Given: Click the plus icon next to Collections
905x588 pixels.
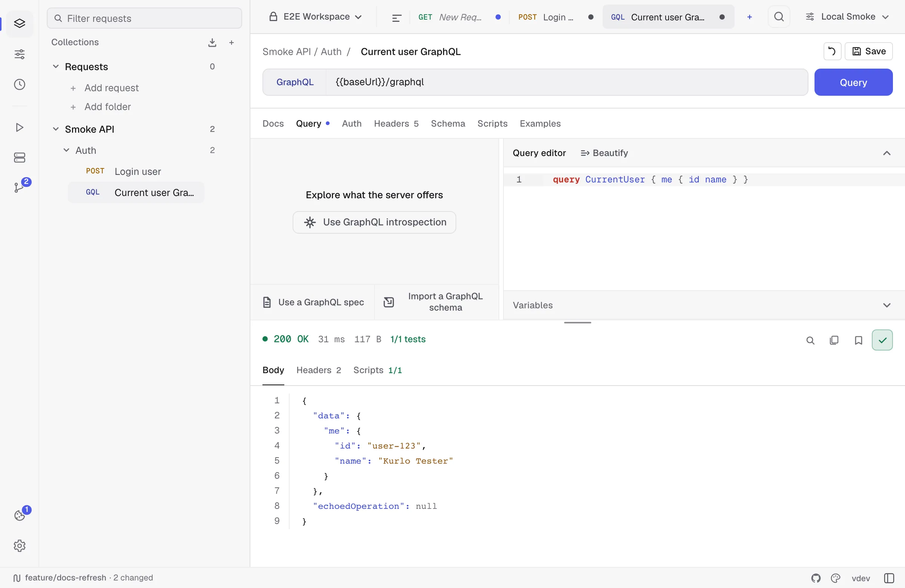Looking at the screenshot, I should click(232, 43).
